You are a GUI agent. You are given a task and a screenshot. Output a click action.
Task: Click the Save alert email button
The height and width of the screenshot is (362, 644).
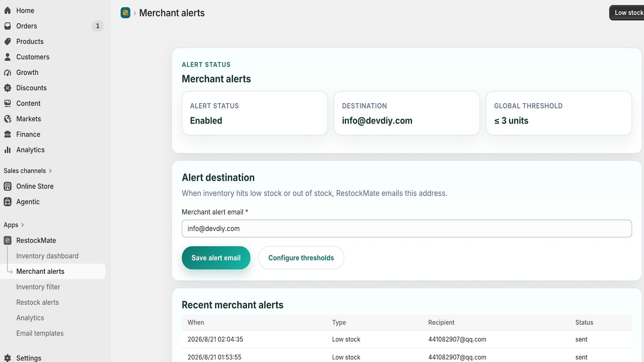[x=216, y=258]
